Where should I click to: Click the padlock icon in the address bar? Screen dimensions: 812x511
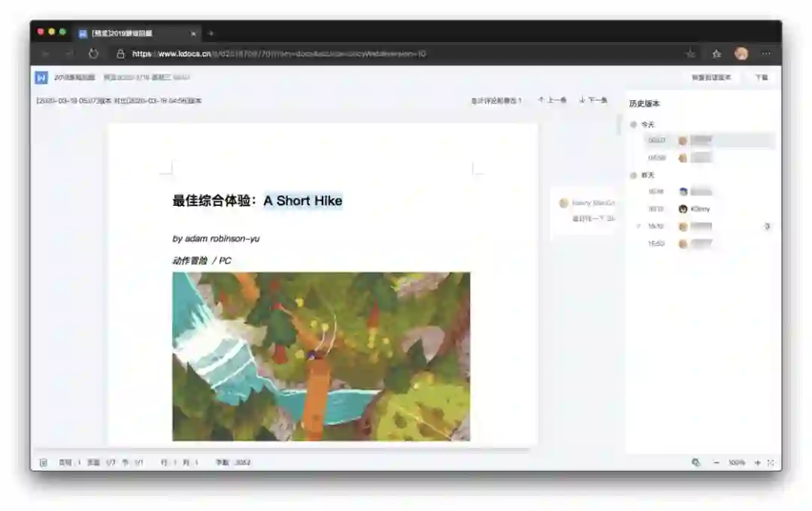click(120, 53)
